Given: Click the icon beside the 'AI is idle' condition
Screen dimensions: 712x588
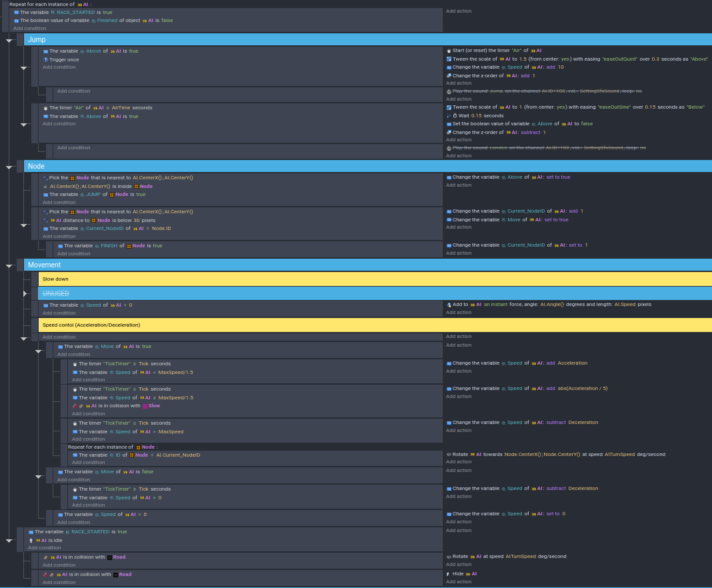Looking at the screenshot, I should (x=31, y=540).
